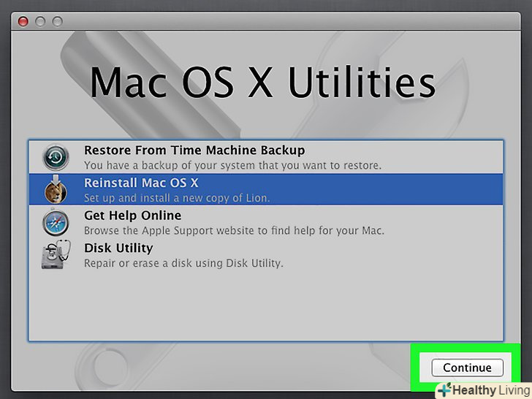Click the Lion installer icon

coord(56,189)
